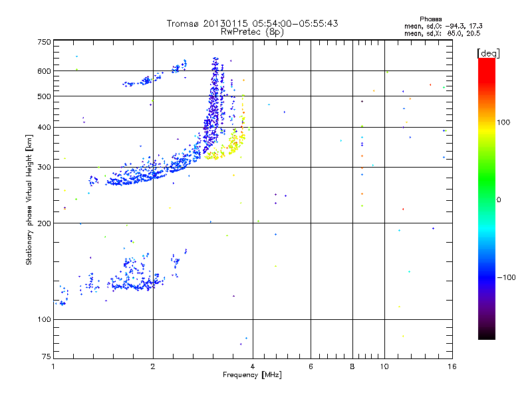Click the "RwPretec (8p)" subtitle
The width and height of the screenshot is (532, 399).
[252, 32]
